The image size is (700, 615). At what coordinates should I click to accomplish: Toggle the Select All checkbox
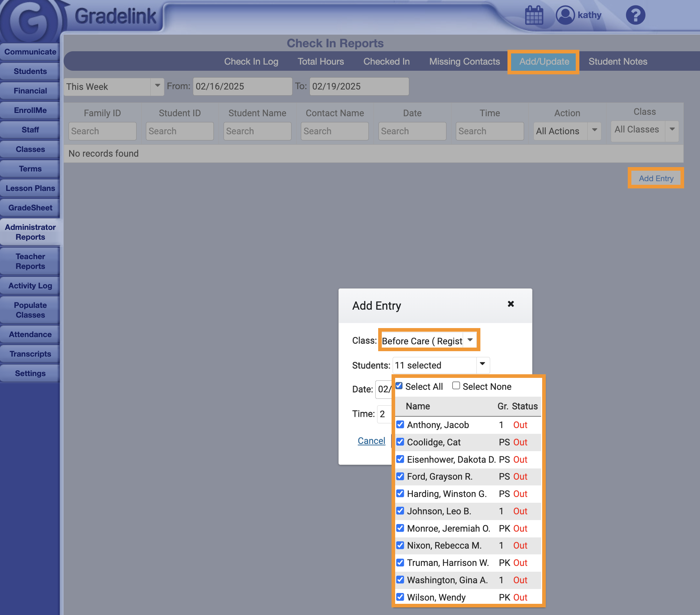[x=399, y=386]
